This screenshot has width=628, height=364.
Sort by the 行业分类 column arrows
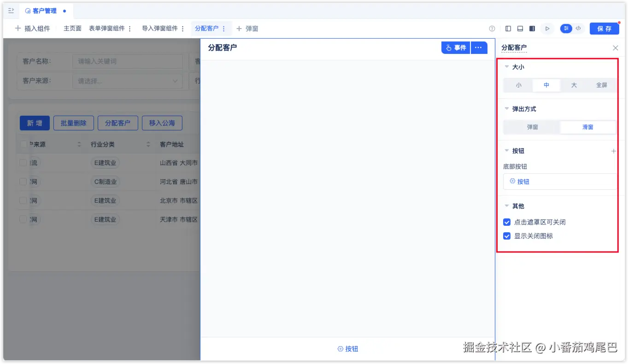tap(148, 145)
